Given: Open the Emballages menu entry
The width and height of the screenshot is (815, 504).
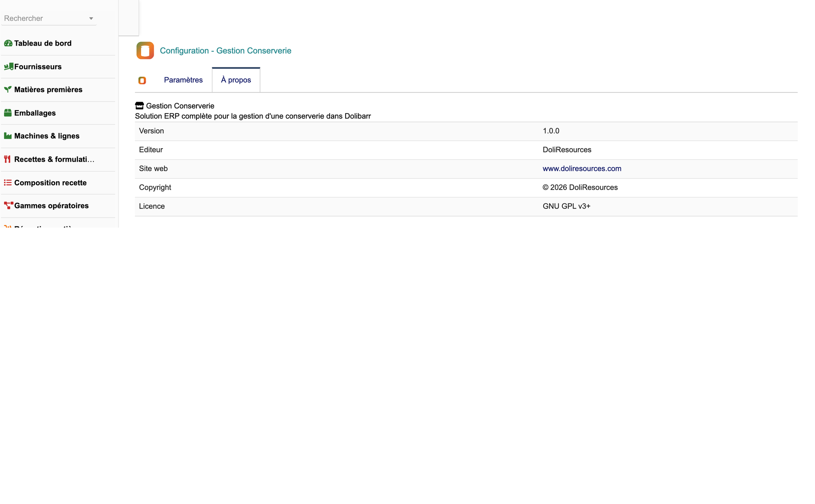Looking at the screenshot, I should [35, 113].
